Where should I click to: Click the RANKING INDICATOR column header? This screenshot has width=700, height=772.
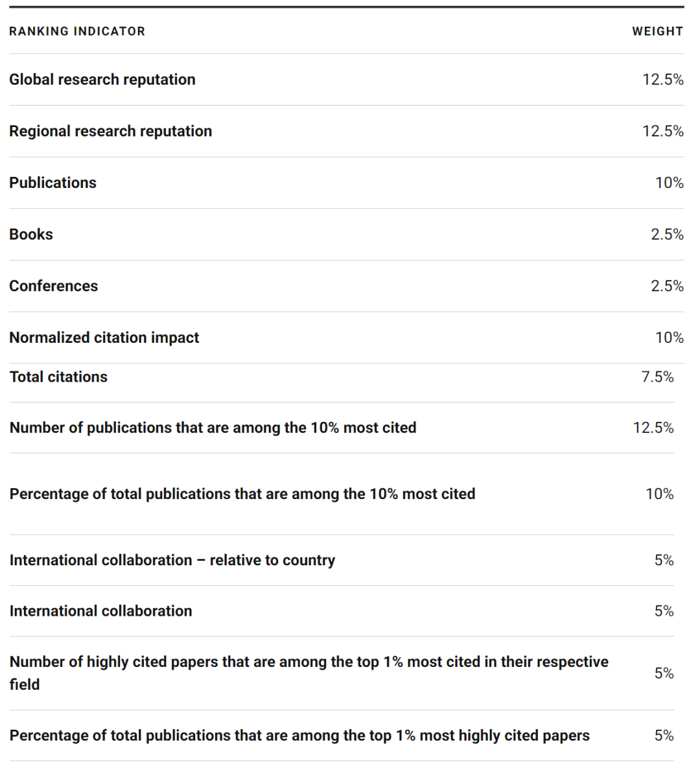click(x=77, y=31)
